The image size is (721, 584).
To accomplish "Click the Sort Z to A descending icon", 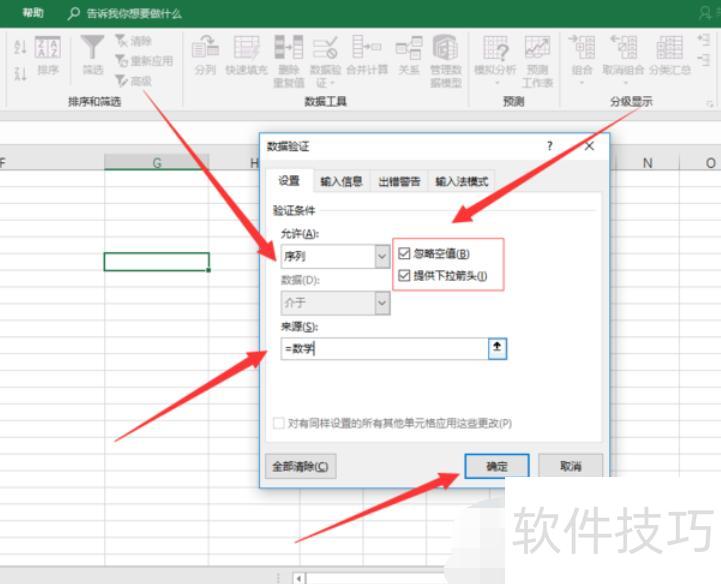I will pos(19,73).
